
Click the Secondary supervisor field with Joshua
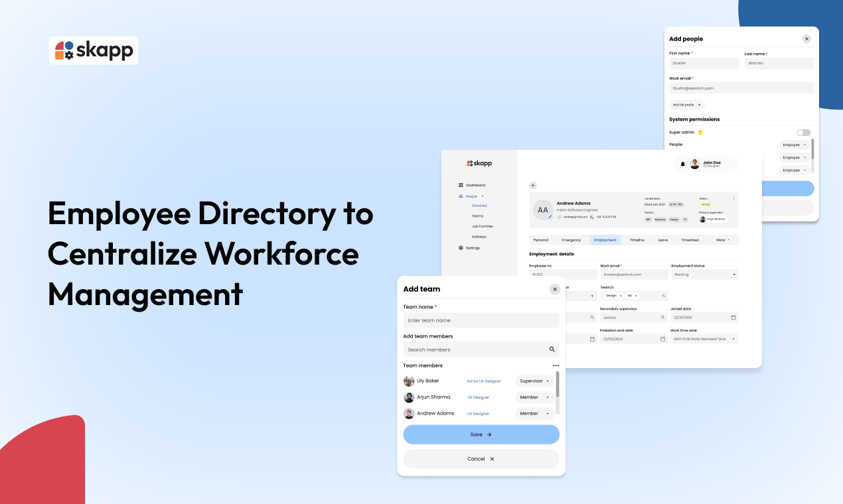click(634, 318)
